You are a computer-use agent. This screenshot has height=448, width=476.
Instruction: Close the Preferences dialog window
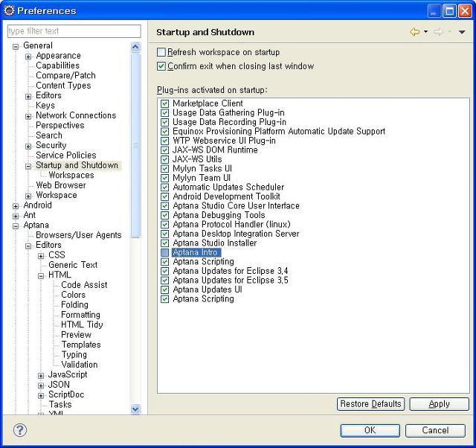(x=465, y=11)
